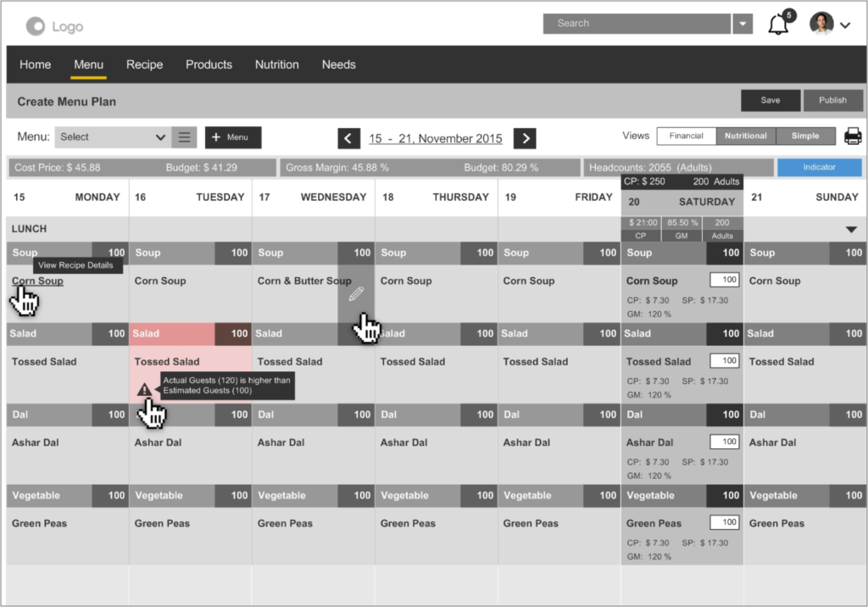Image resolution: width=868 pixels, height=607 pixels.
Task: Click the Publish button
Action: pos(832,100)
